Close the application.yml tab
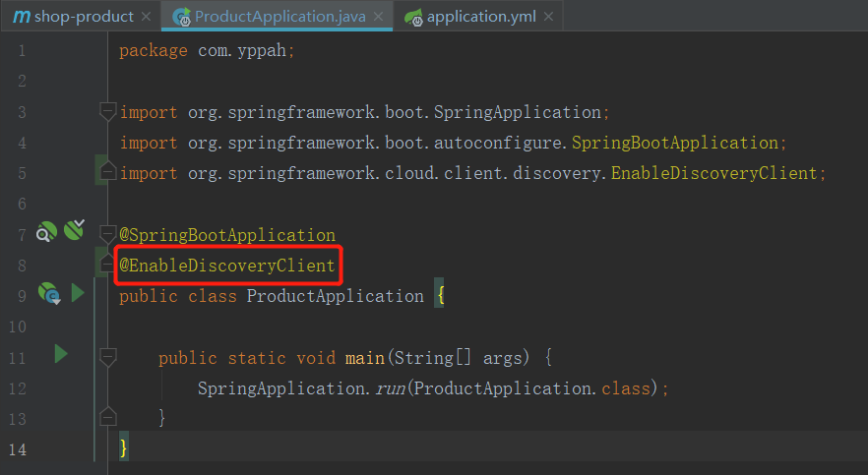This screenshot has height=475, width=868. (548, 17)
